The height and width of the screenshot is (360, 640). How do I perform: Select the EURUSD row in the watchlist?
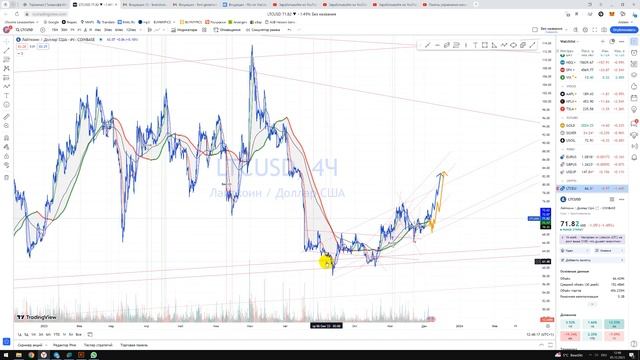click(x=592, y=157)
